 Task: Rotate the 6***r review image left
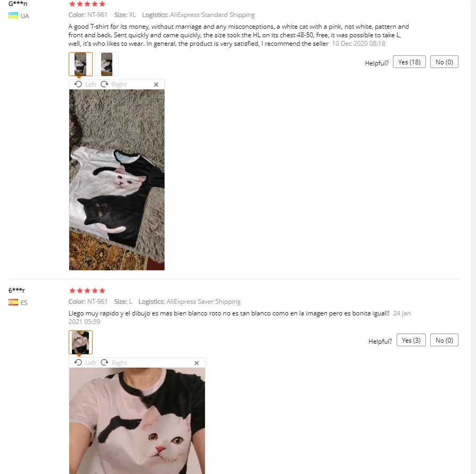(85, 362)
